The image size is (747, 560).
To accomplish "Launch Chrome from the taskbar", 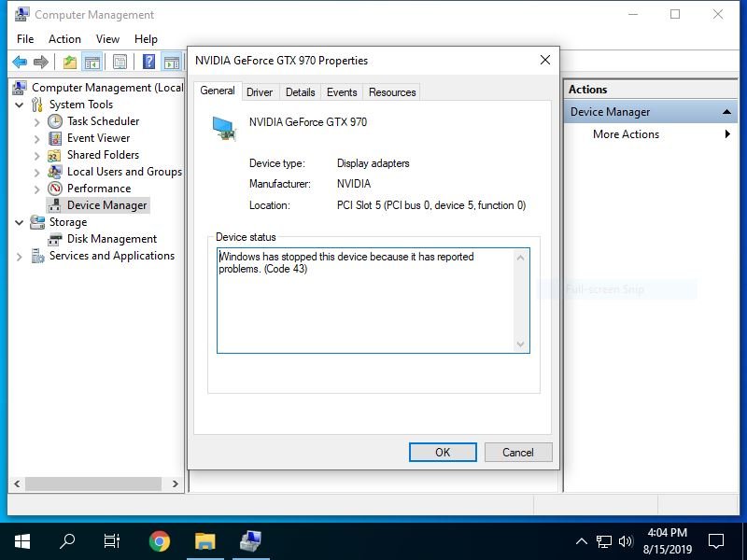I will click(159, 541).
